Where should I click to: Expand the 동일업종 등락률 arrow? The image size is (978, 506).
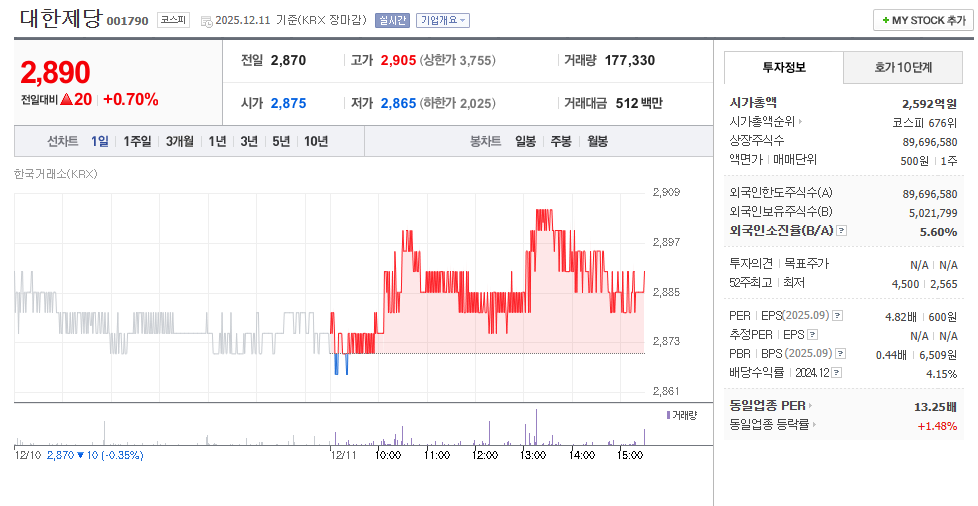(814, 425)
